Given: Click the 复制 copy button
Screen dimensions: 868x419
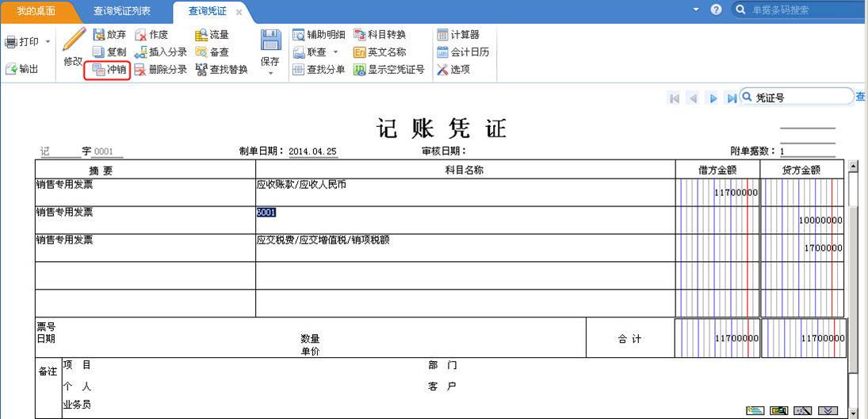Looking at the screenshot, I should [109, 52].
